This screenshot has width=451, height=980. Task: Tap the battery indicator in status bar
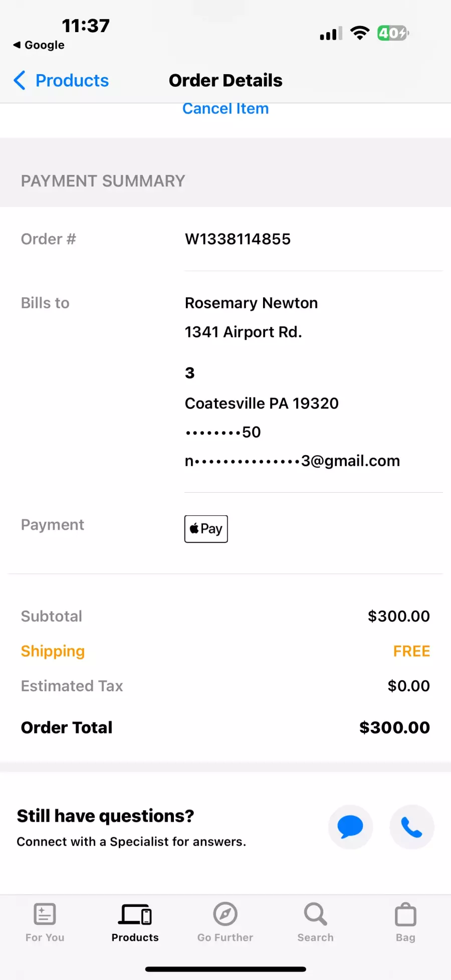point(393,33)
